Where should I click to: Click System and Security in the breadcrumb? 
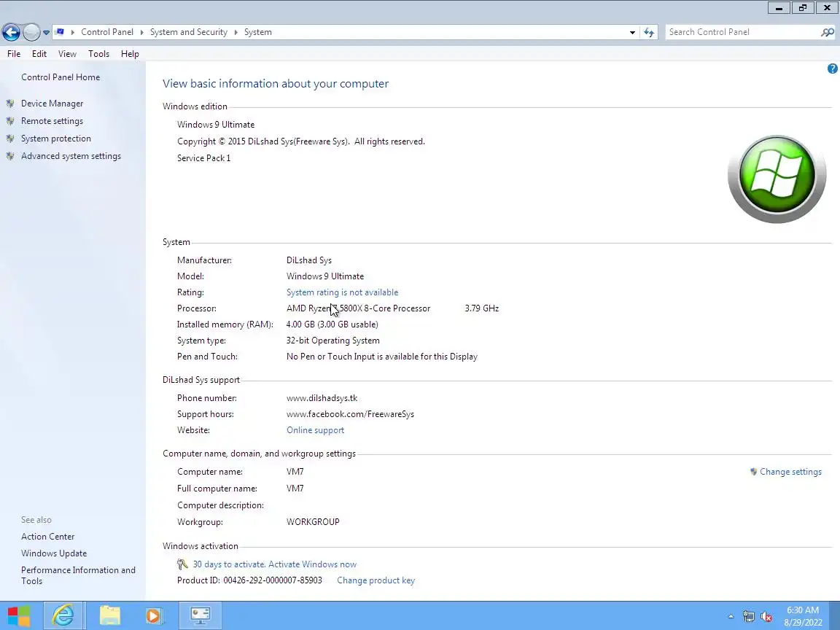pyautogui.click(x=189, y=32)
